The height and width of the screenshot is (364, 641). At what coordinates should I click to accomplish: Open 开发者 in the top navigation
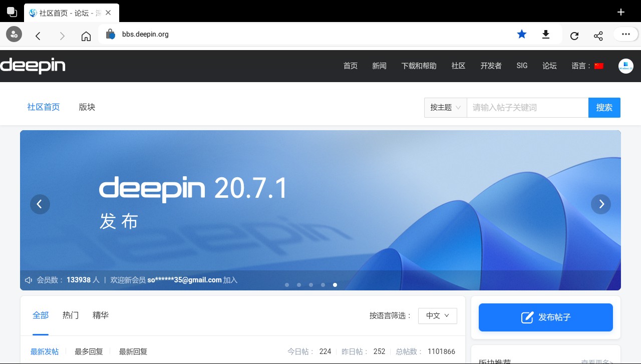[491, 66]
